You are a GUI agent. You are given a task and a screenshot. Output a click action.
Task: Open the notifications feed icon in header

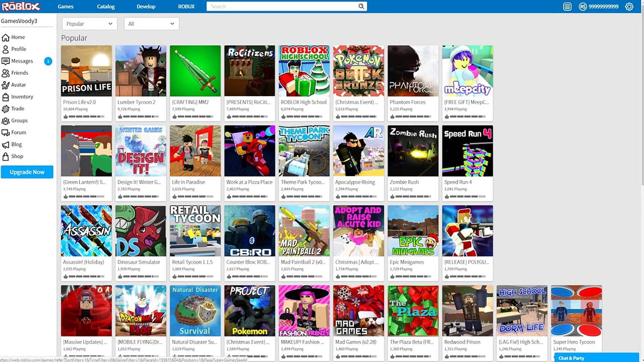tap(567, 6)
